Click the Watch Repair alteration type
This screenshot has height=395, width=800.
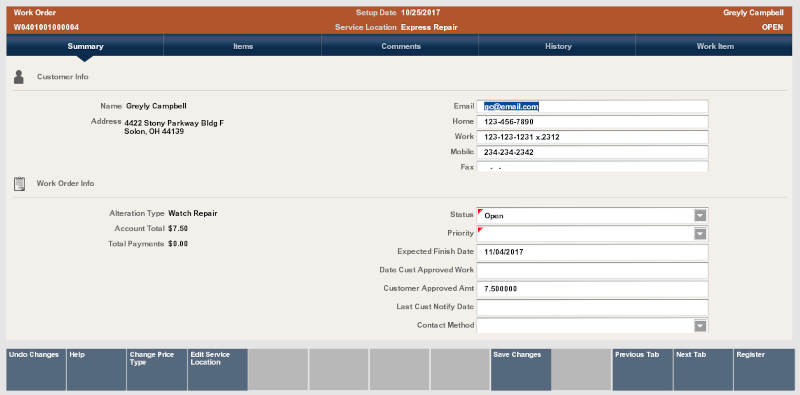[x=192, y=213]
